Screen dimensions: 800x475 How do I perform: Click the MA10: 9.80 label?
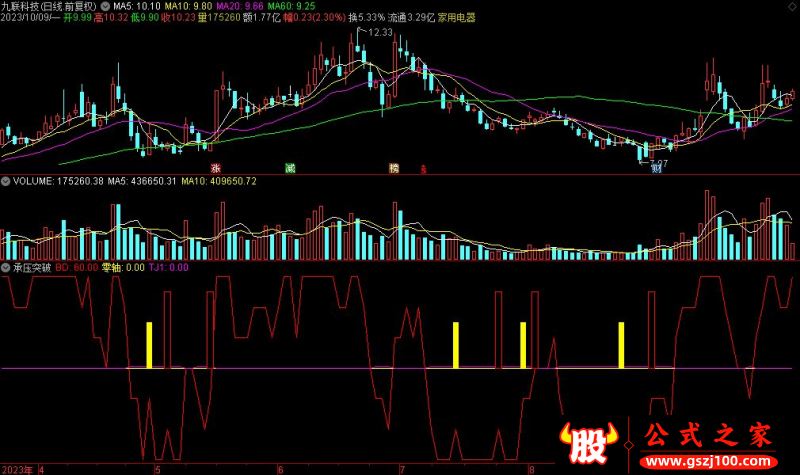point(188,7)
